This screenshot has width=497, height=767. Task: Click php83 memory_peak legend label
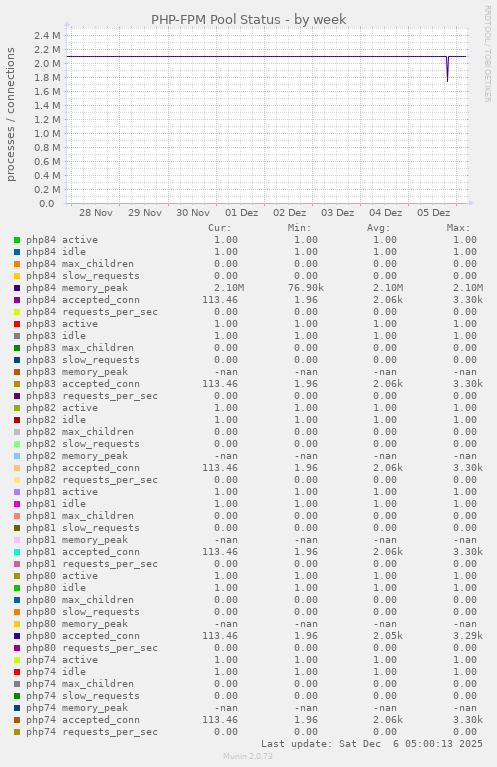(77, 372)
